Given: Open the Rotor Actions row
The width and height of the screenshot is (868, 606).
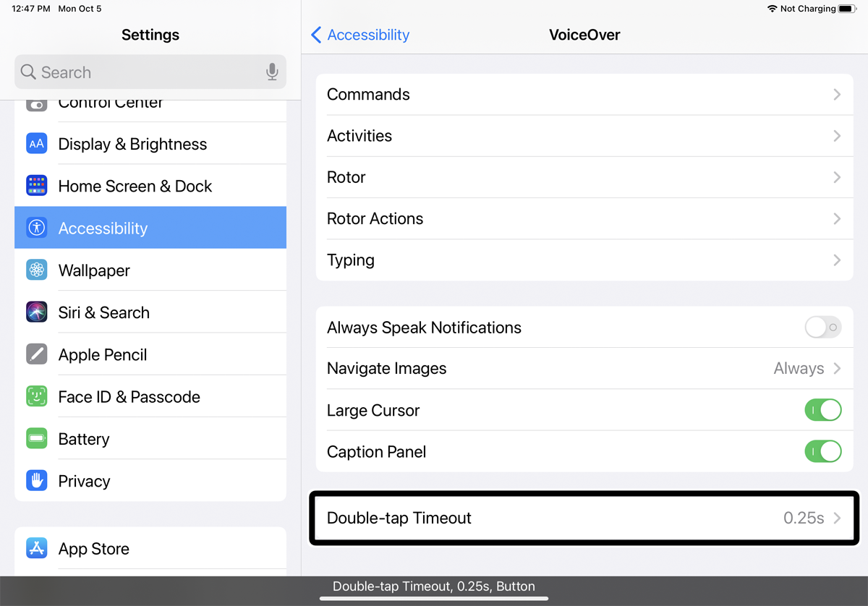Looking at the screenshot, I should coord(584,218).
